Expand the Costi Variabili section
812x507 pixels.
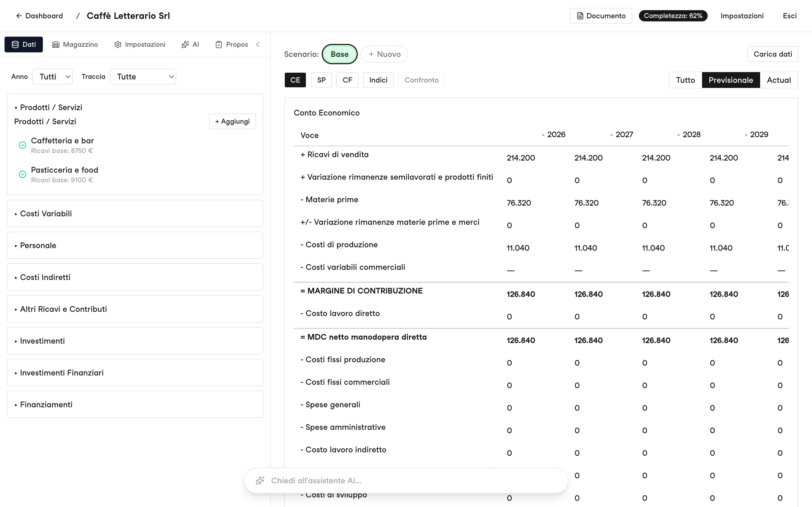(x=135, y=214)
